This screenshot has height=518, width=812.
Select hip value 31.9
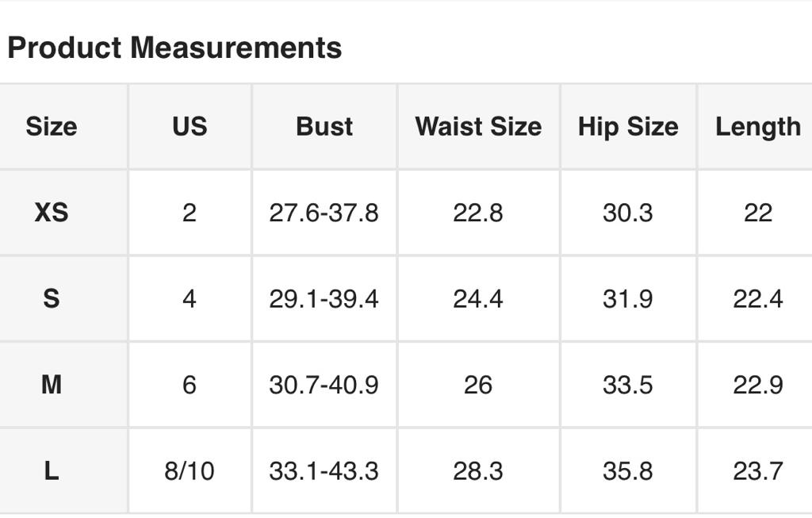[628, 299]
